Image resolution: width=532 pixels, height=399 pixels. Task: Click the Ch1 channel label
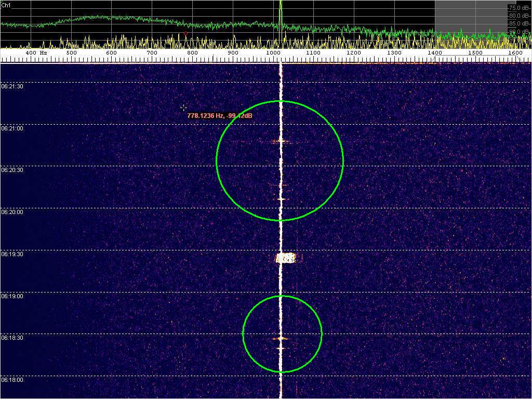coord(6,5)
